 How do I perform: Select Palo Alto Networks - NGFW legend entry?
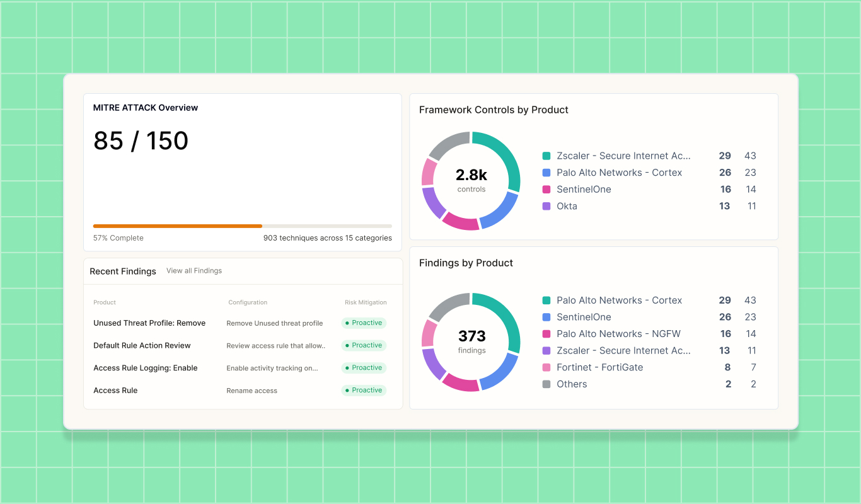click(x=618, y=334)
